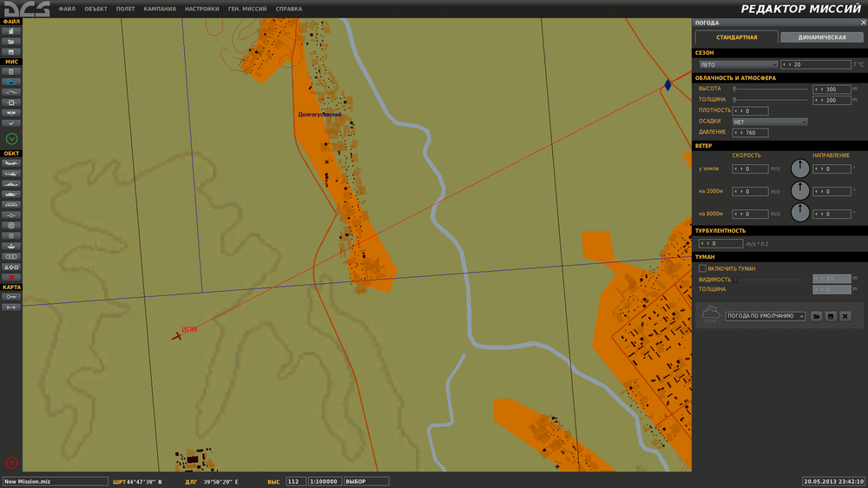Click the Давление 760 input field

click(x=750, y=133)
